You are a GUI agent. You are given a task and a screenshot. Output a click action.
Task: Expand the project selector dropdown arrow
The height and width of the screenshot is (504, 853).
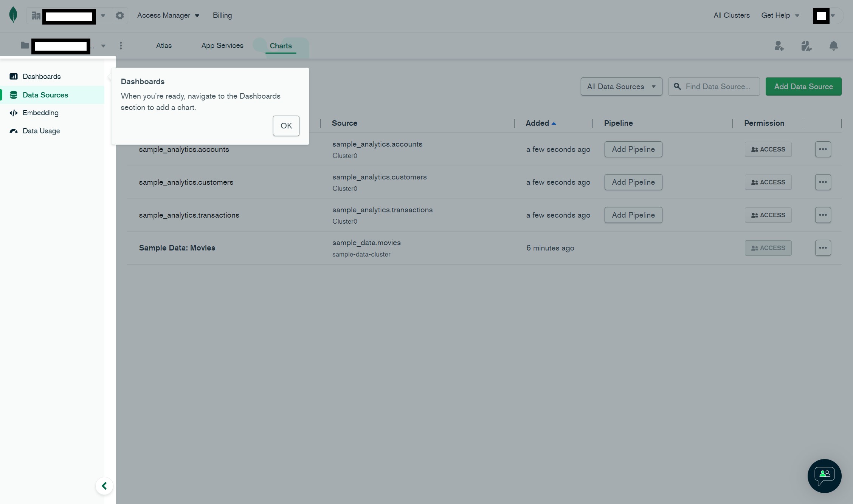coord(103,46)
